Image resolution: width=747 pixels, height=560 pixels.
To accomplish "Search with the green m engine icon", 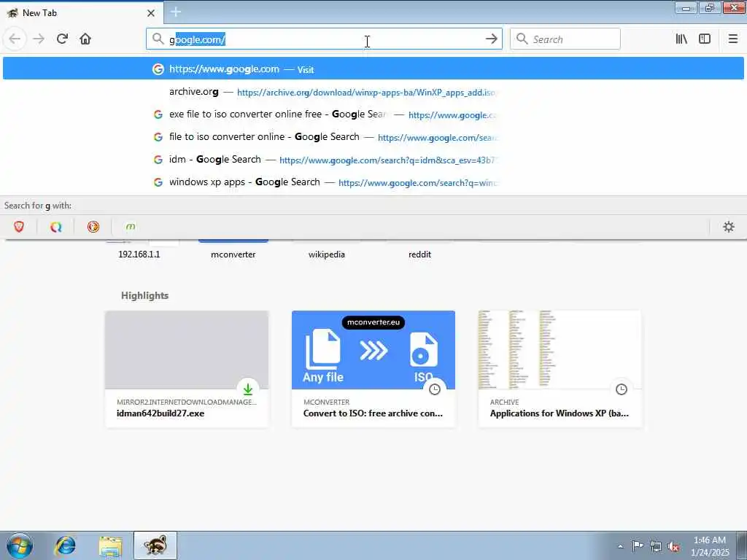I will pyautogui.click(x=131, y=227).
